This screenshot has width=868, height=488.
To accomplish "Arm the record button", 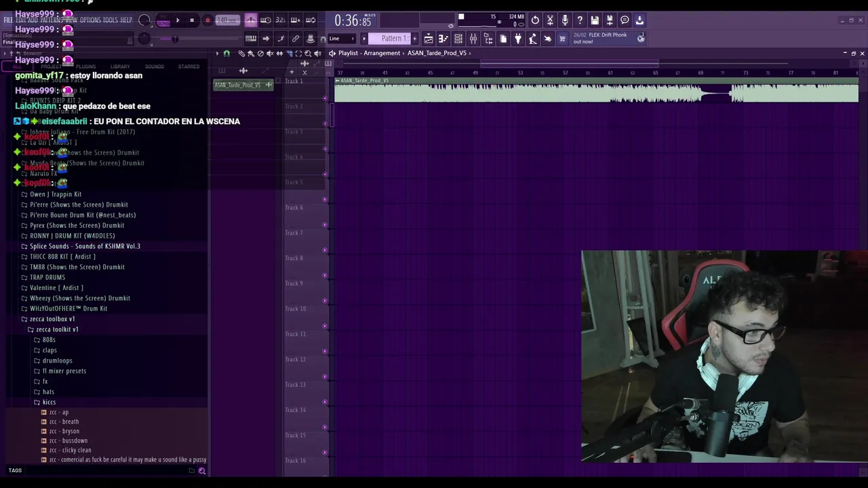I will coord(208,20).
